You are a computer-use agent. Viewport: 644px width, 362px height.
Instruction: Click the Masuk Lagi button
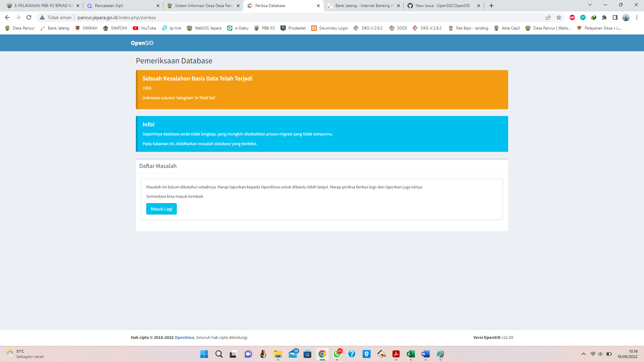tap(161, 209)
